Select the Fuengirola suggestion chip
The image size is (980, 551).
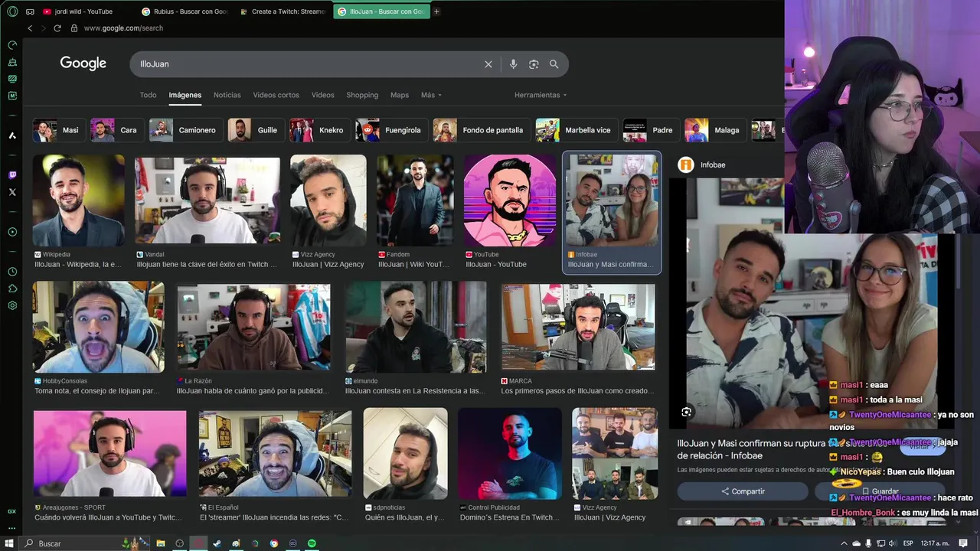390,130
